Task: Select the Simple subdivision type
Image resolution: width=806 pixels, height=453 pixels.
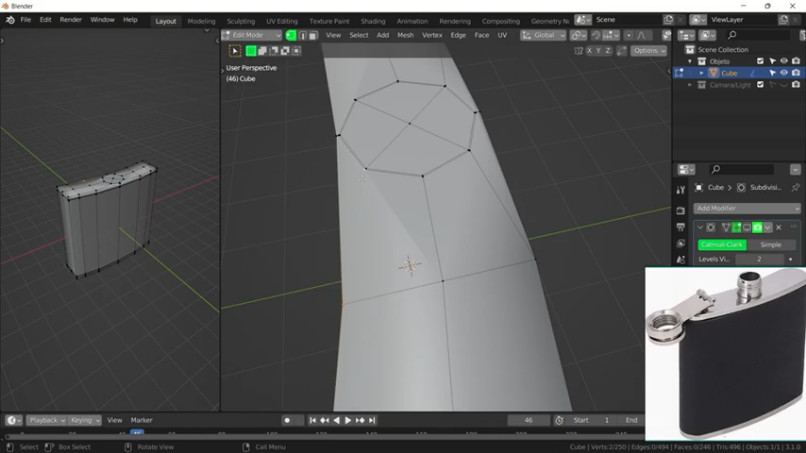Action: 771,245
